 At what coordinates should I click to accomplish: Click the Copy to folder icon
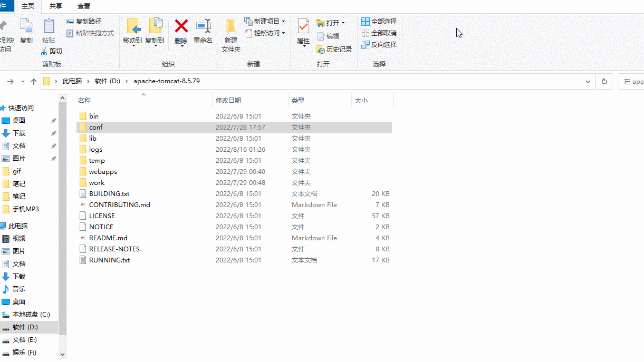pos(155,26)
